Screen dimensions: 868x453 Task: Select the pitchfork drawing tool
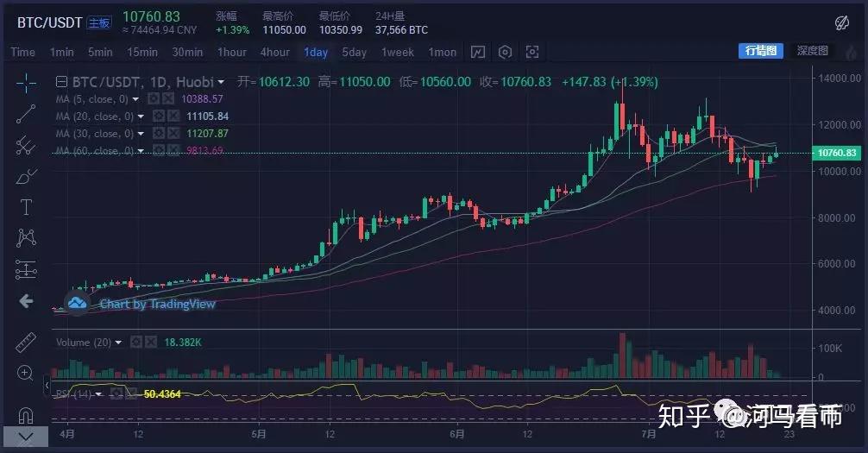(26, 145)
